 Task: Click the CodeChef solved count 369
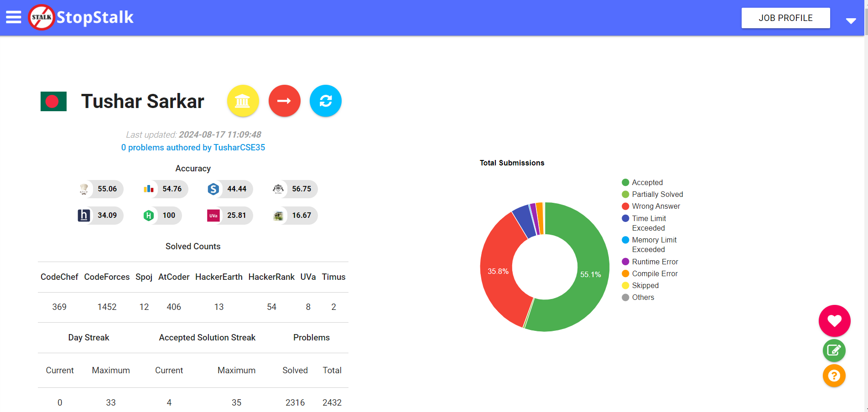pos(59,307)
